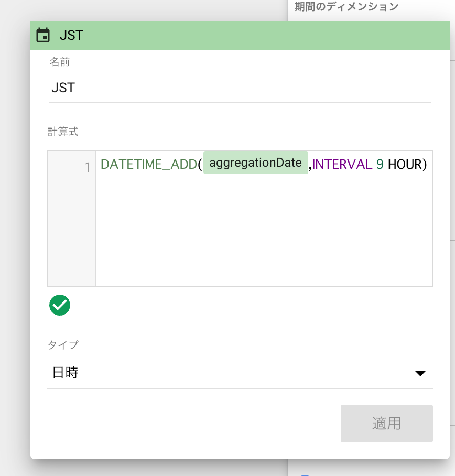Click the 適用 button

[x=386, y=423]
